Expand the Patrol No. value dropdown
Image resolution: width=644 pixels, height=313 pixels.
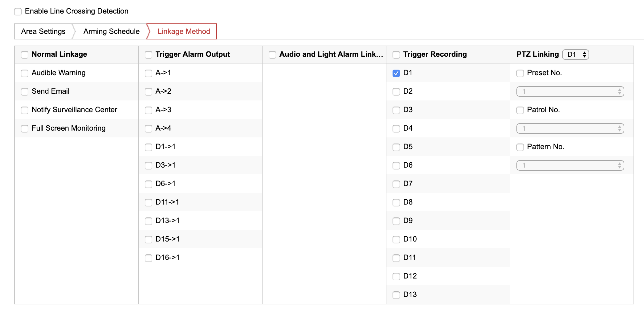570,128
